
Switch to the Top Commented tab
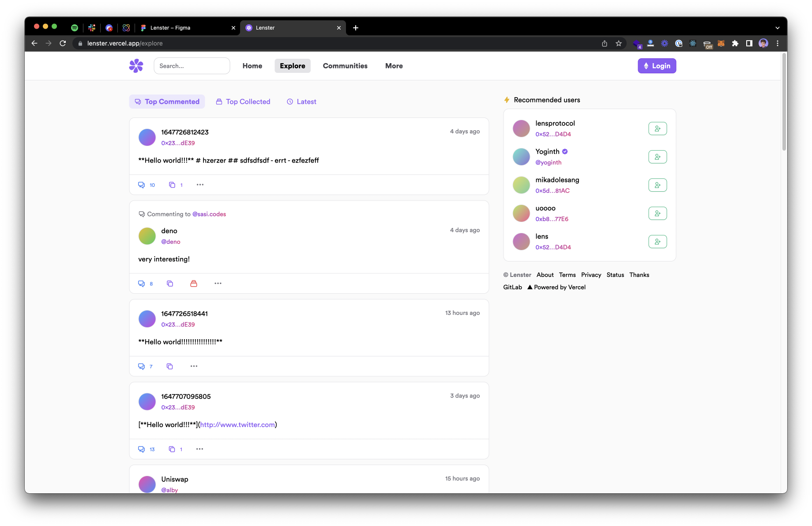(x=167, y=102)
